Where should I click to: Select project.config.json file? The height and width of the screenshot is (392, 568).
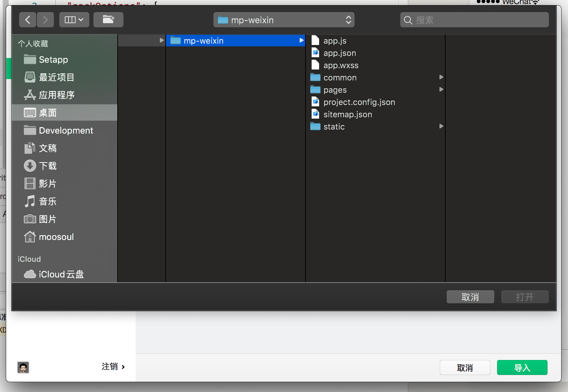pos(375,102)
